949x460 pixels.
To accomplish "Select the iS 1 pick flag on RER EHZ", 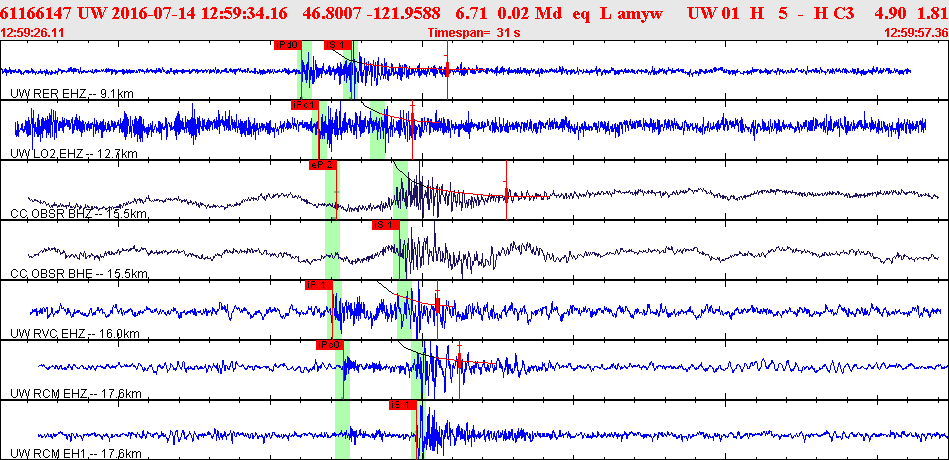I will tap(337, 45).
